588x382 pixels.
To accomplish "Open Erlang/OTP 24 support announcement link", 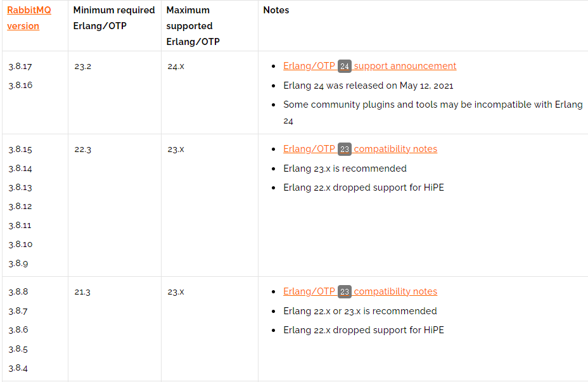I will coord(369,66).
